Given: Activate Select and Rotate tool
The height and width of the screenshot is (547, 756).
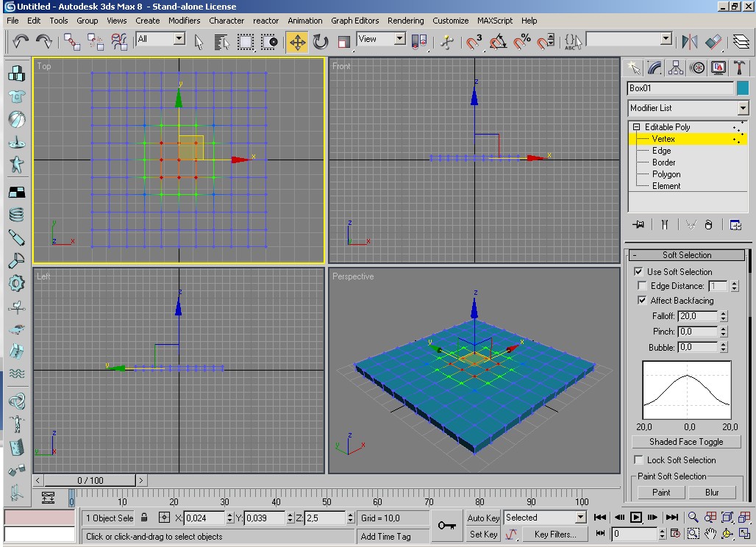Looking at the screenshot, I should 320,42.
